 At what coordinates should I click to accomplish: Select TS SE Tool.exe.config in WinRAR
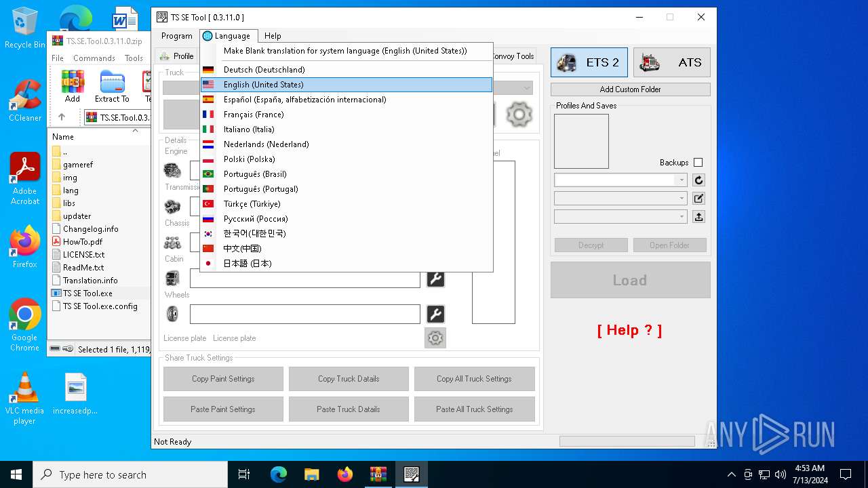point(100,306)
